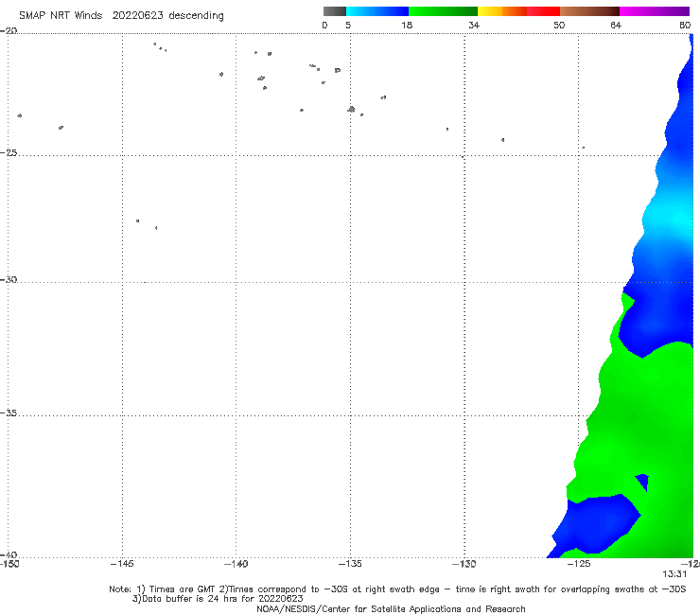Click the cyan-blue segment of the color bar
Image resolution: width=700 pixels, height=615 pixels.
[x=377, y=11]
